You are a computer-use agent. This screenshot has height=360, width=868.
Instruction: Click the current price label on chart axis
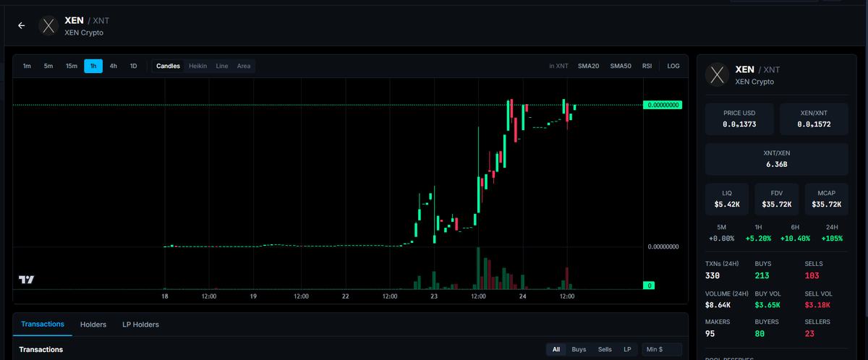coord(663,105)
